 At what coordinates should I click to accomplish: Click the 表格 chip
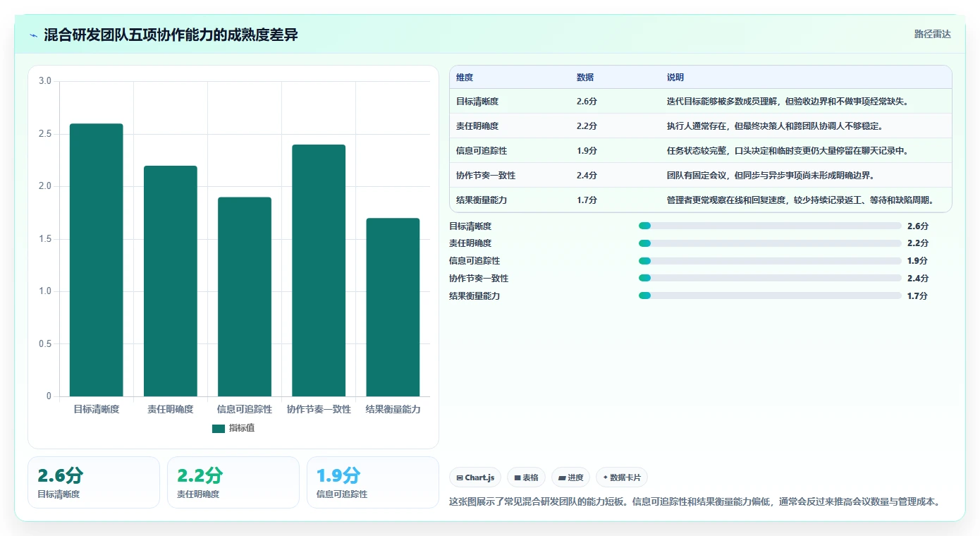pyautogui.click(x=527, y=477)
